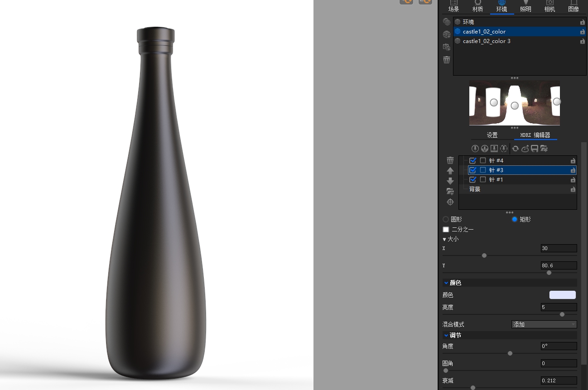Select the 圆形 radio button

[x=446, y=219]
